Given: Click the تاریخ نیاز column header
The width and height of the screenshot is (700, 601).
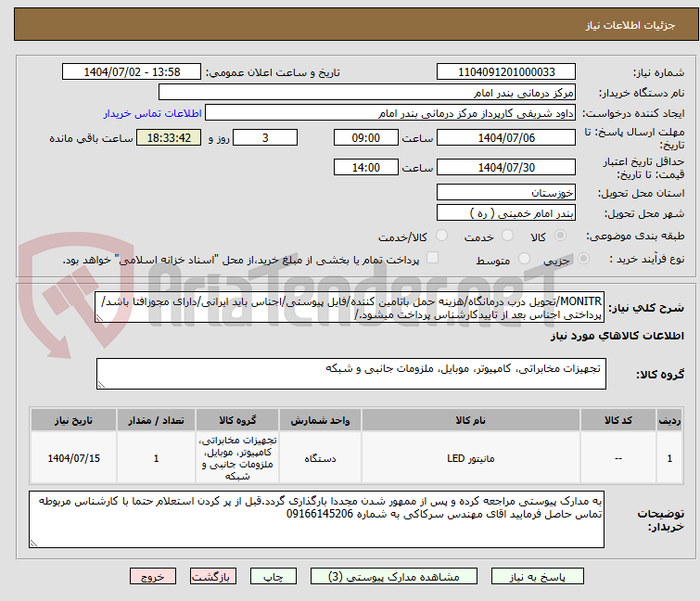Looking at the screenshot, I should point(73,420).
